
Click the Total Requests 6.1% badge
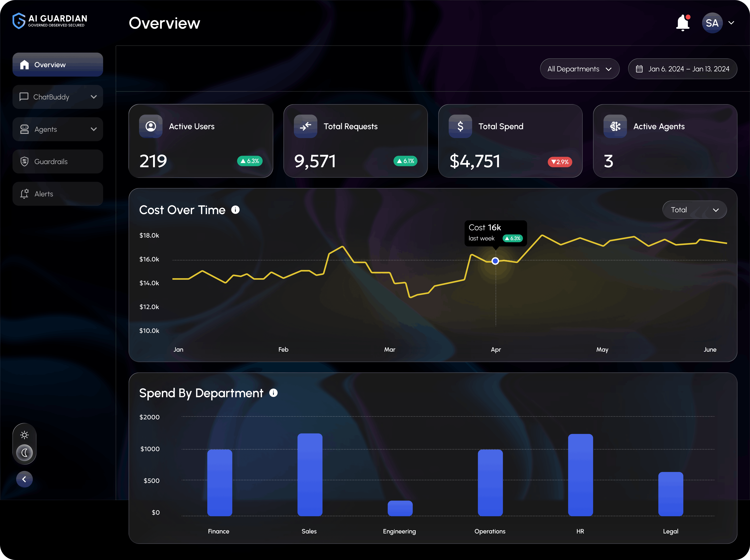[405, 161]
